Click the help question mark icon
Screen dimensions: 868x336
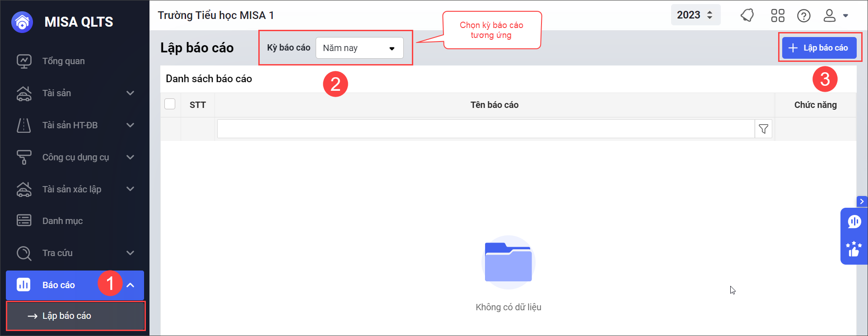[803, 16]
